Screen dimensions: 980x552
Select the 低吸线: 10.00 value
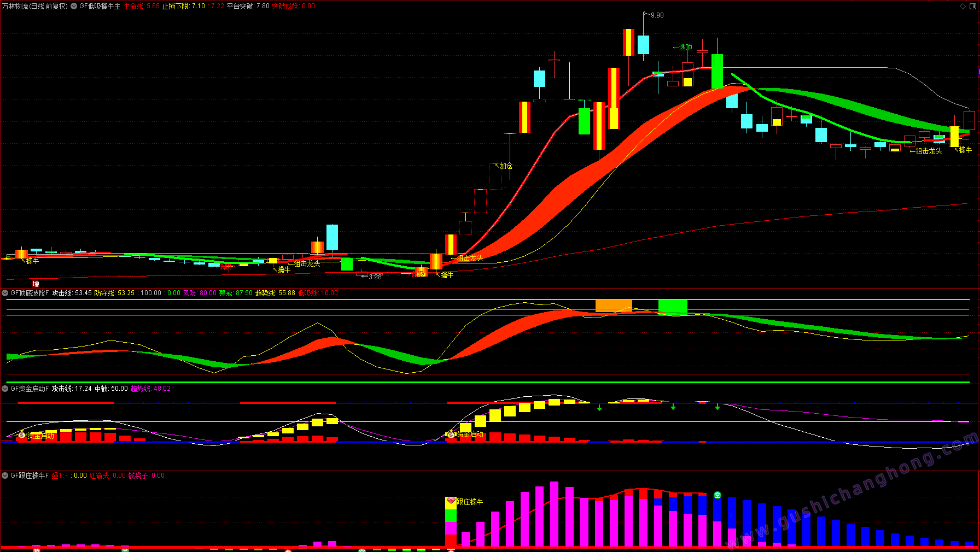click(x=318, y=293)
